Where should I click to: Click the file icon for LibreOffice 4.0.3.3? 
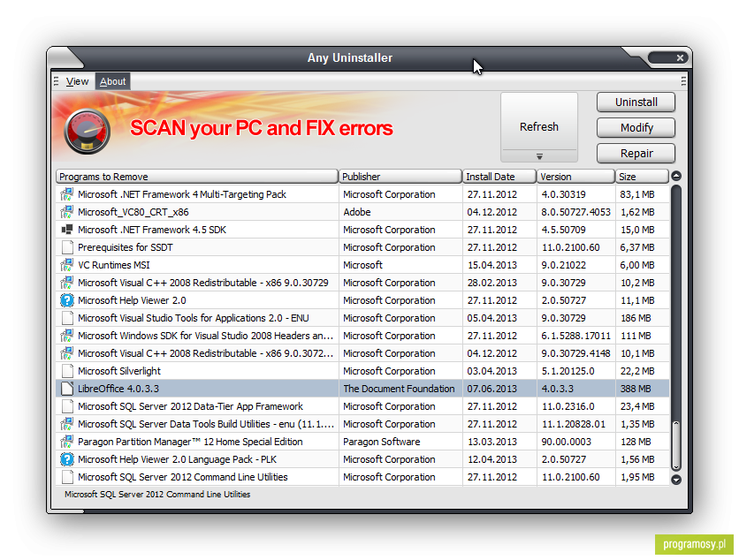point(67,389)
